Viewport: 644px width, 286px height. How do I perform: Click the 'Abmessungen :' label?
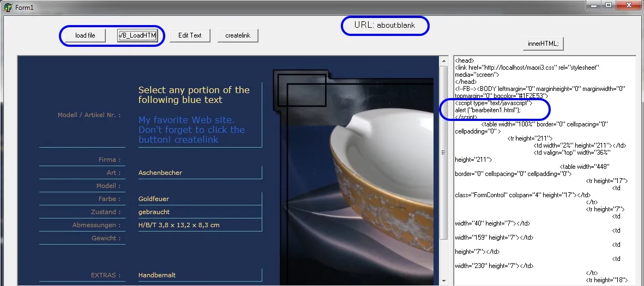pyautogui.click(x=97, y=226)
